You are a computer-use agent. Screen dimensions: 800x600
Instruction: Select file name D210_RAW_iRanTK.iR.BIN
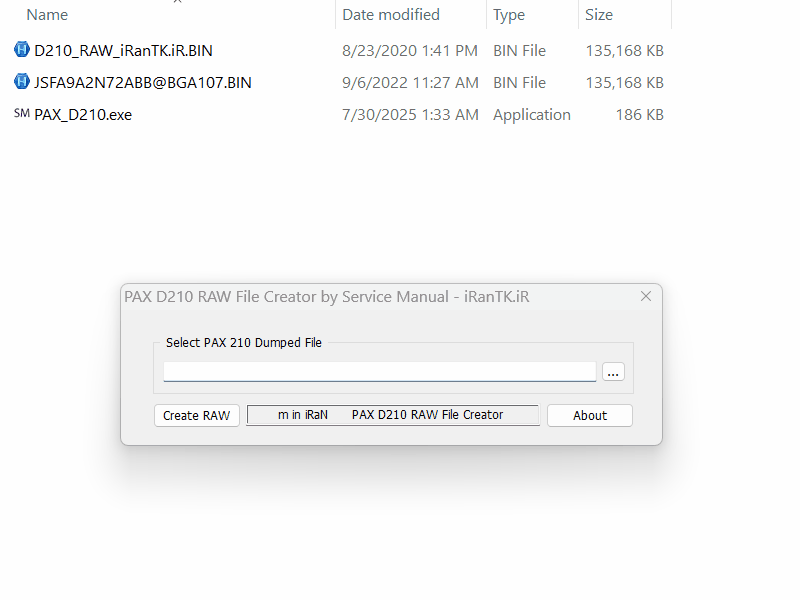tap(123, 51)
